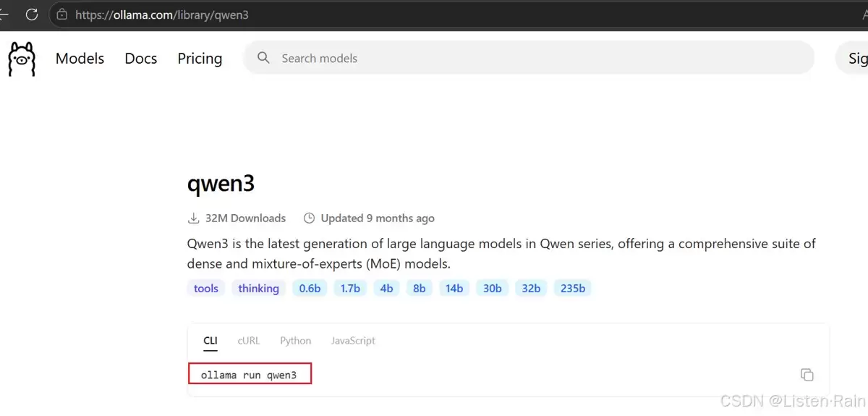The height and width of the screenshot is (416, 868).
Task: Select the 30b size tag
Action: pos(493,288)
